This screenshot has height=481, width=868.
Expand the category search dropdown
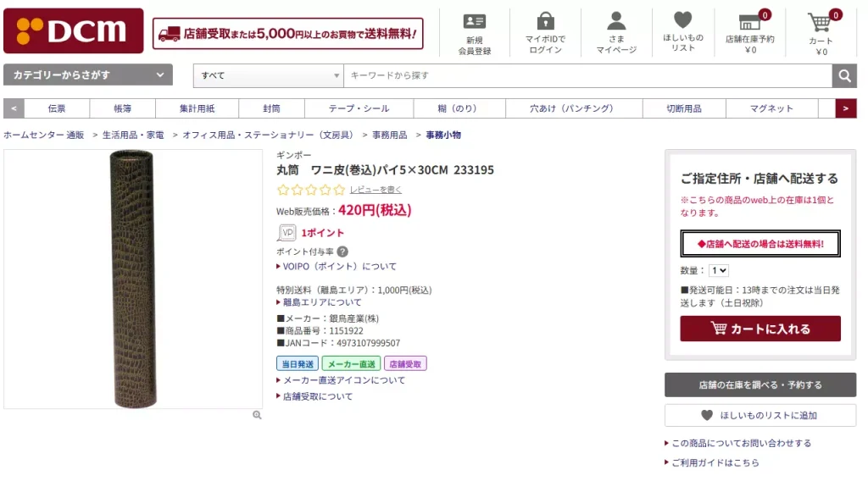pos(88,75)
